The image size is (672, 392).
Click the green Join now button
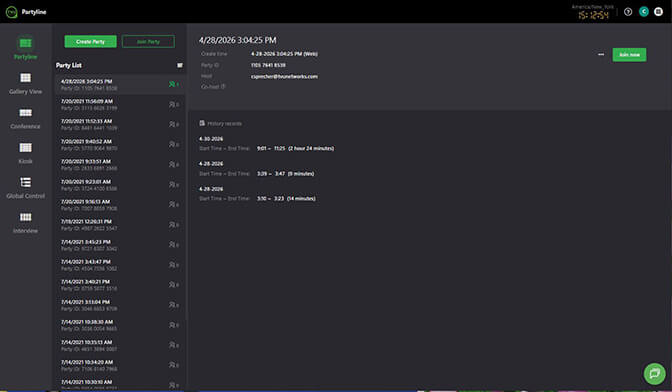tap(629, 54)
